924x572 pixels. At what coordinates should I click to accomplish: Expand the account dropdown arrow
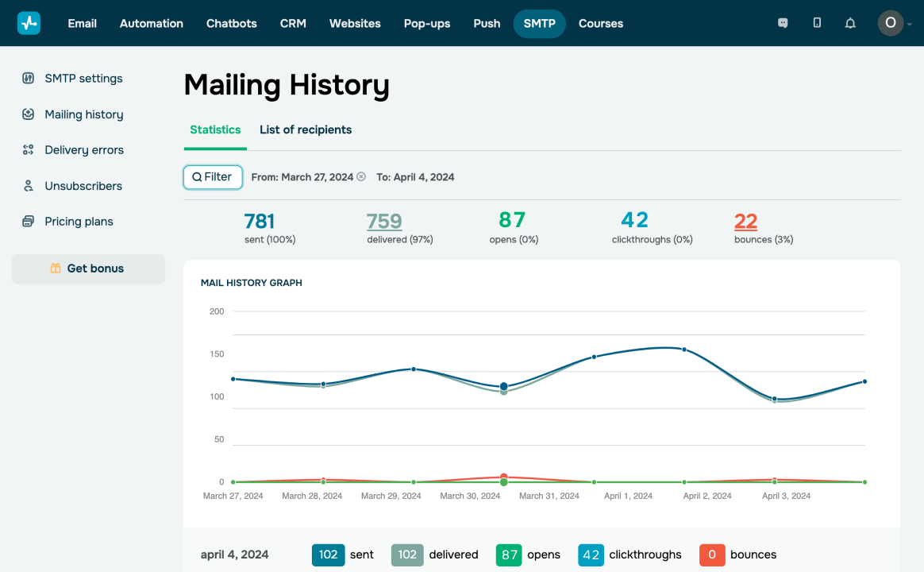tap(910, 24)
